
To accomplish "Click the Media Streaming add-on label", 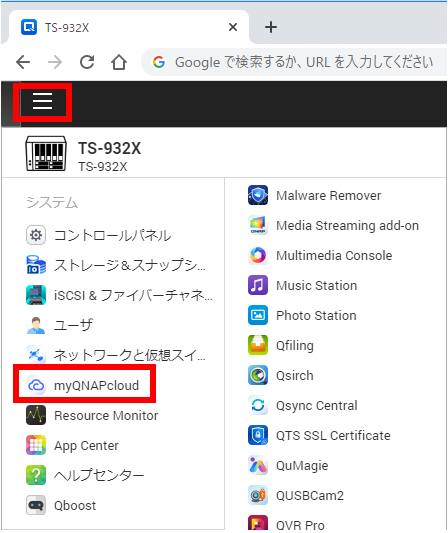I will pos(347,226).
